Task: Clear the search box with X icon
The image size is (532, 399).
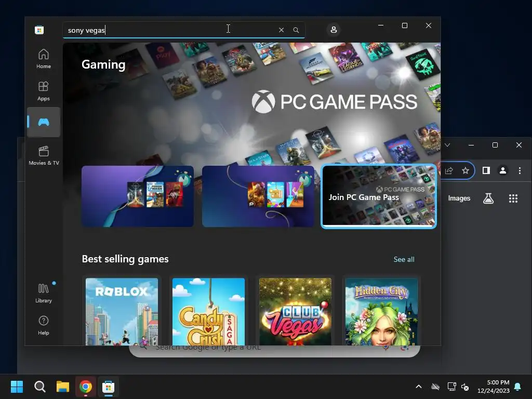Action: pyautogui.click(x=281, y=30)
